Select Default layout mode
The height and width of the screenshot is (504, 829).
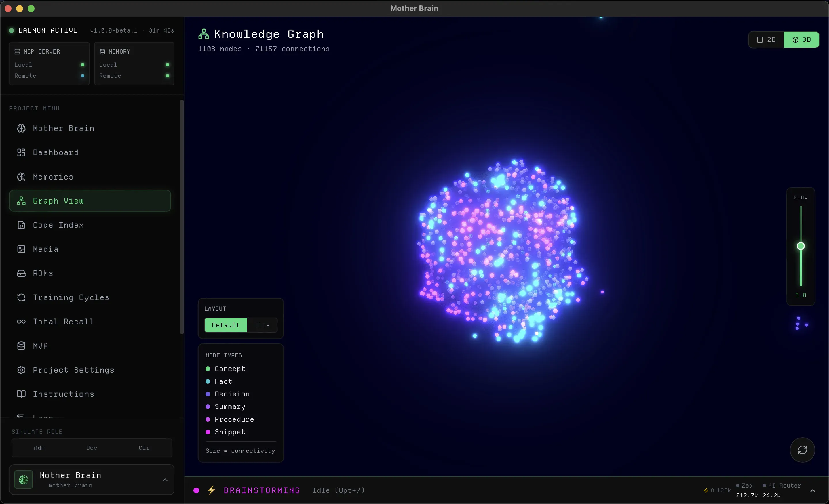(226, 325)
